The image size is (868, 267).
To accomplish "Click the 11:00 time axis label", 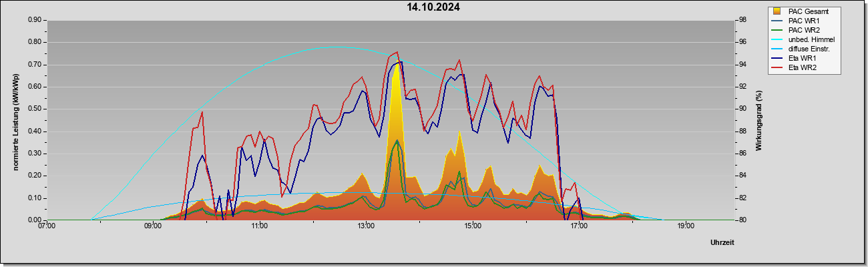I will (x=260, y=226).
